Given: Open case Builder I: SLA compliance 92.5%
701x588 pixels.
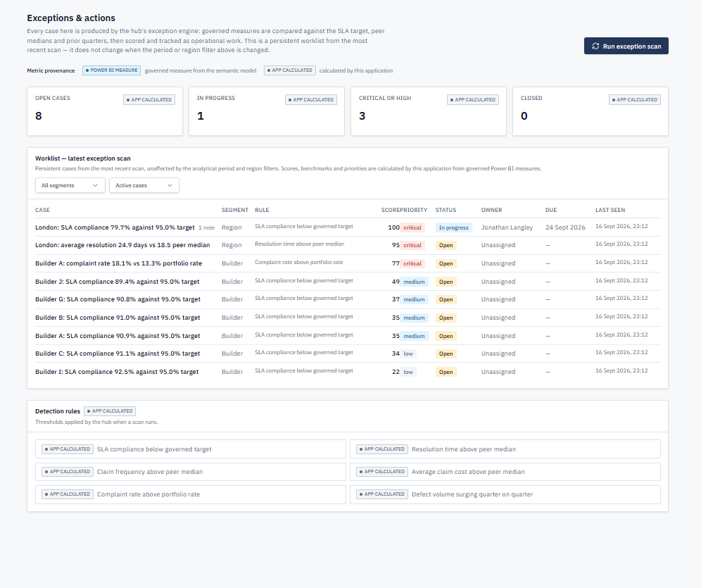Looking at the screenshot, I should coord(117,372).
